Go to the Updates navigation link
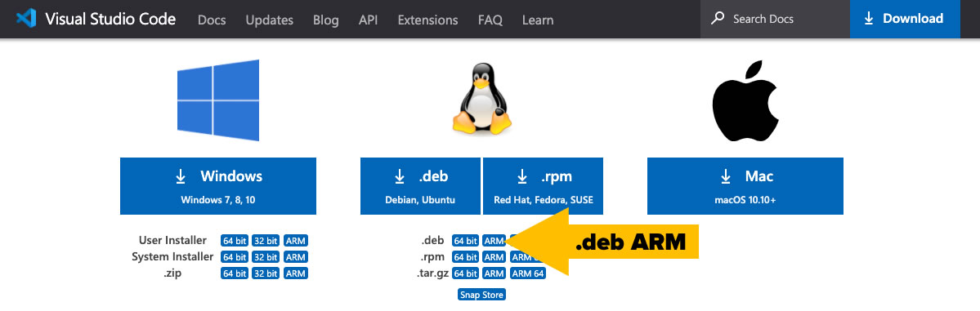This screenshot has height=311, width=980. click(x=270, y=20)
